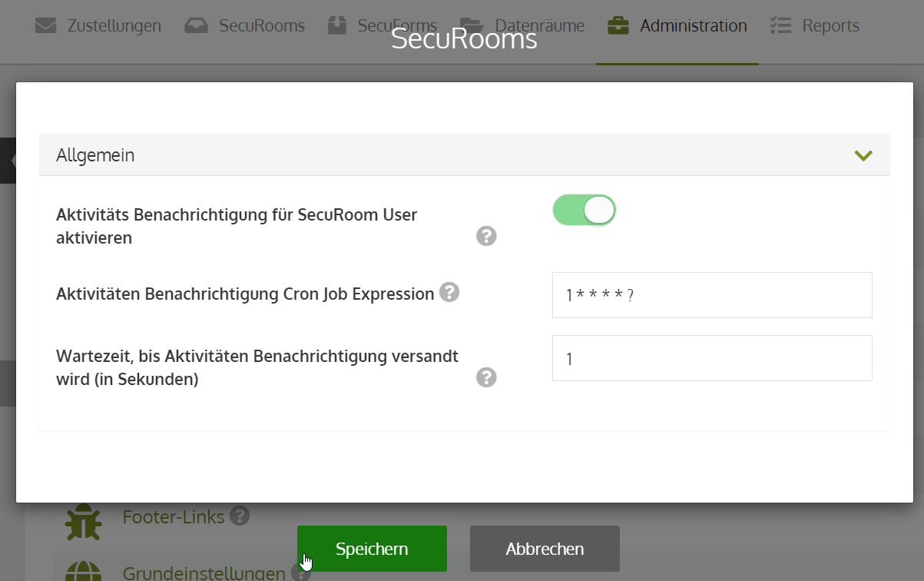This screenshot has height=581, width=924.
Task: Click the briefcase icon beside Administration
Action: click(618, 26)
